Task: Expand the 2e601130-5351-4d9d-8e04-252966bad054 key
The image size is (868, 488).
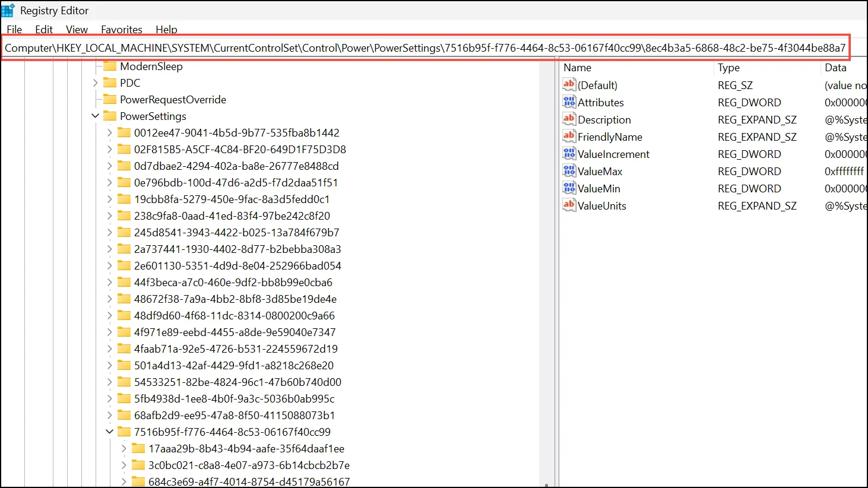Action: click(109, 265)
